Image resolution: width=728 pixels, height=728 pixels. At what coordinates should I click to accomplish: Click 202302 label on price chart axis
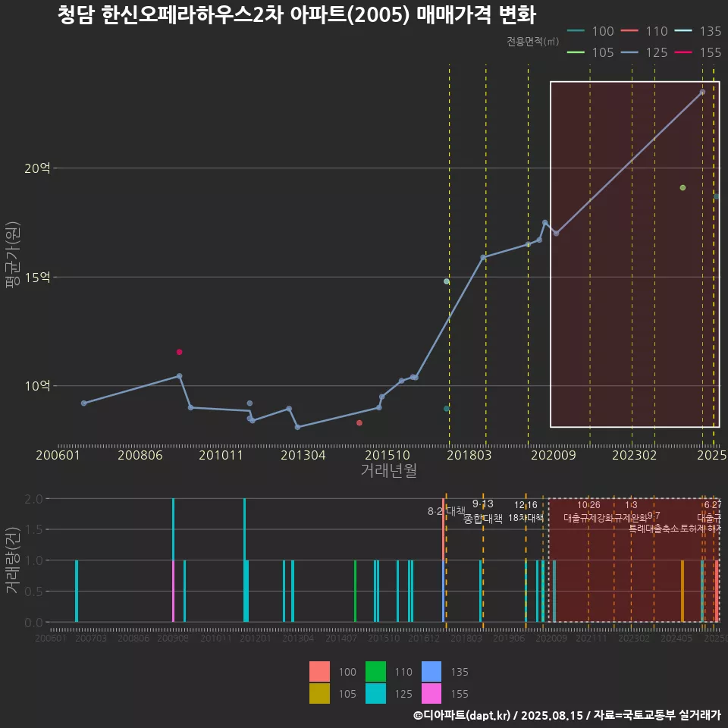click(x=634, y=455)
